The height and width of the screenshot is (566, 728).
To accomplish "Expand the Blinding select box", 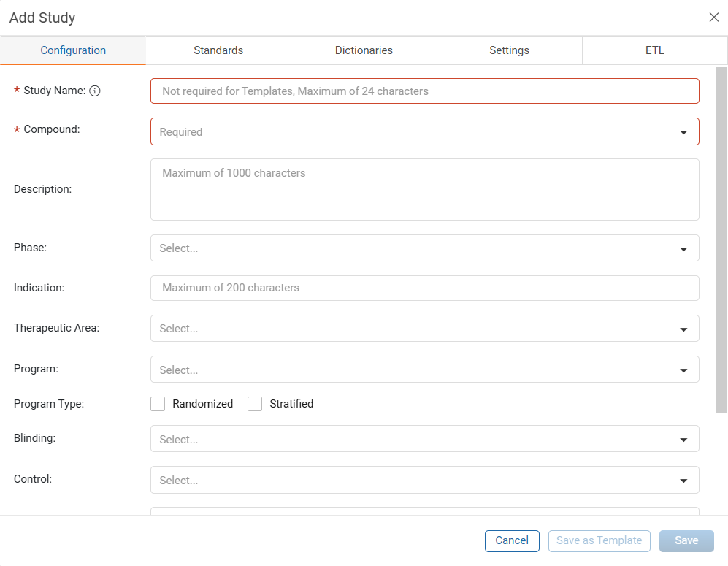I will tap(424, 438).
